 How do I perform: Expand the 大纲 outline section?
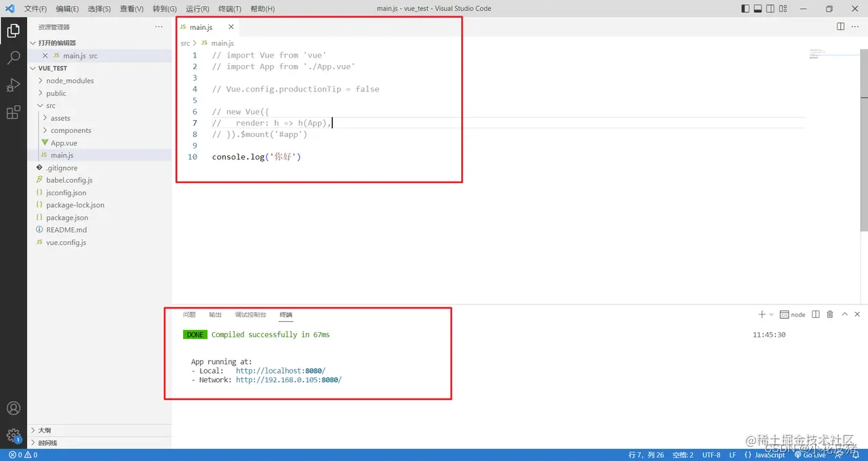[100, 430]
